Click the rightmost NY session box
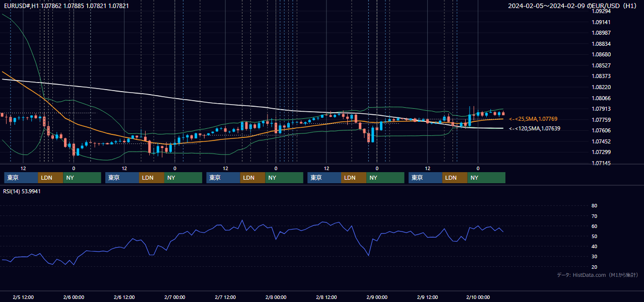Image resolution: width=644 pixels, height=302 pixels. [486, 178]
